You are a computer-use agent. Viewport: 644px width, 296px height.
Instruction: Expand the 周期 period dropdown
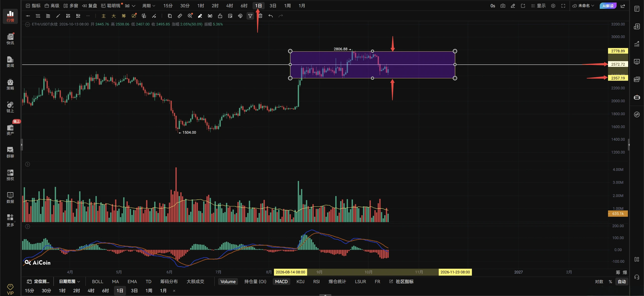pos(149,6)
